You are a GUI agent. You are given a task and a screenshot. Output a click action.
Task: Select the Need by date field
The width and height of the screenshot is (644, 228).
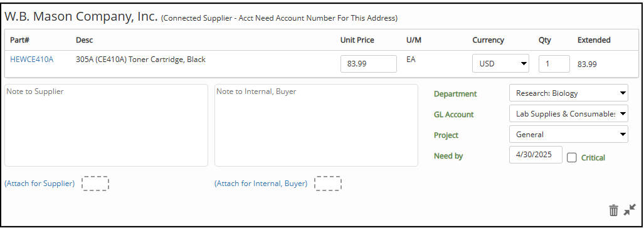(536, 155)
